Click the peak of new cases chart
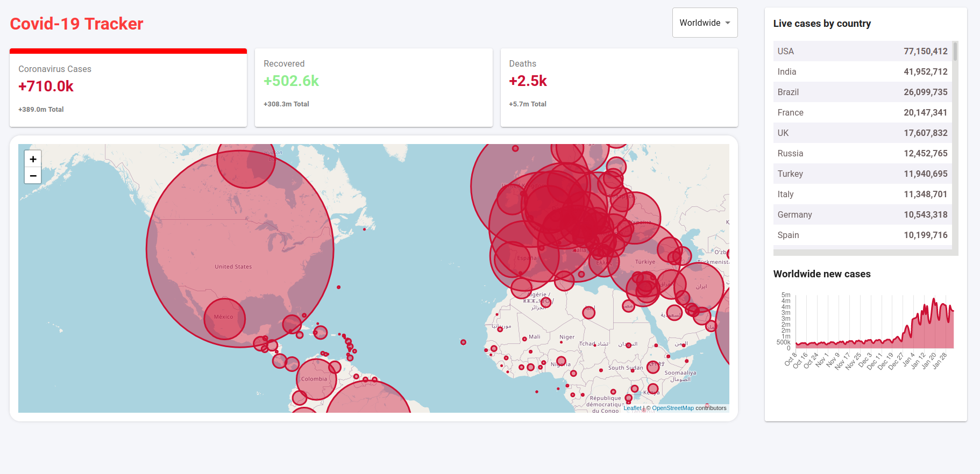This screenshot has width=980, height=474. coord(934,299)
